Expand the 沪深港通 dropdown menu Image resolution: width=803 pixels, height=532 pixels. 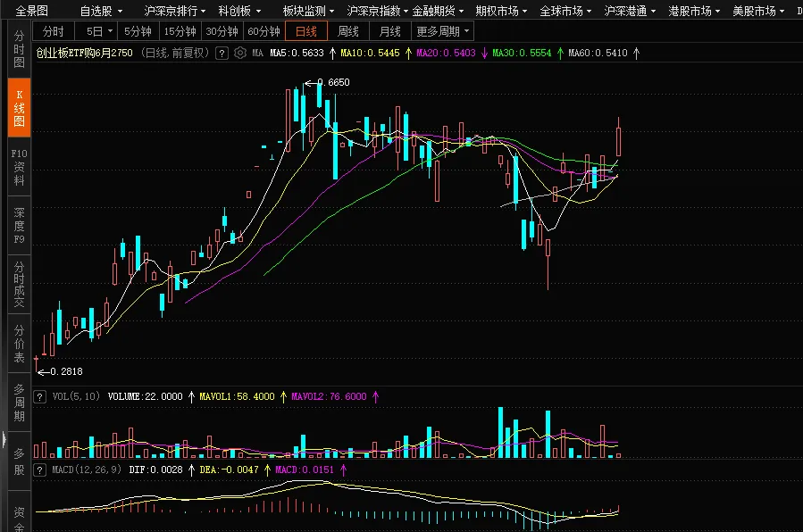(x=630, y=11)
